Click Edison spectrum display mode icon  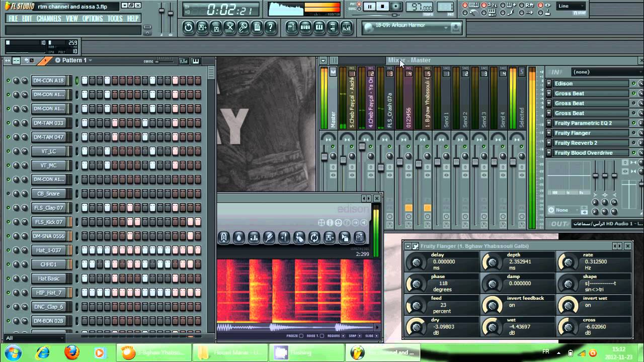click(x=339, y=222)
